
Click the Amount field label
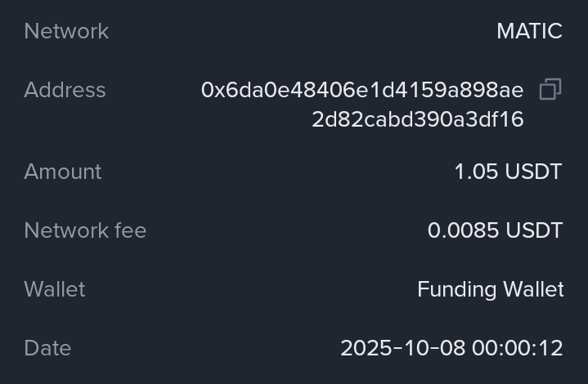(x=63, y=172)
